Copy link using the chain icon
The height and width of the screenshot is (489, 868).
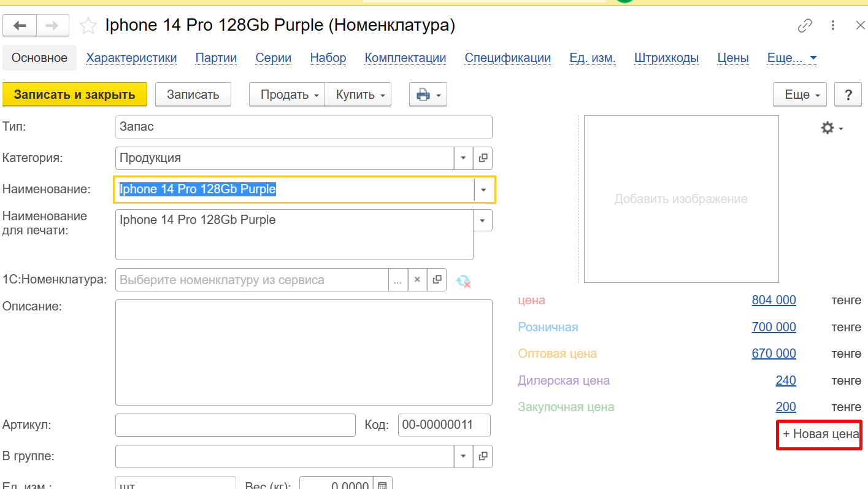(x=804, y=26)
